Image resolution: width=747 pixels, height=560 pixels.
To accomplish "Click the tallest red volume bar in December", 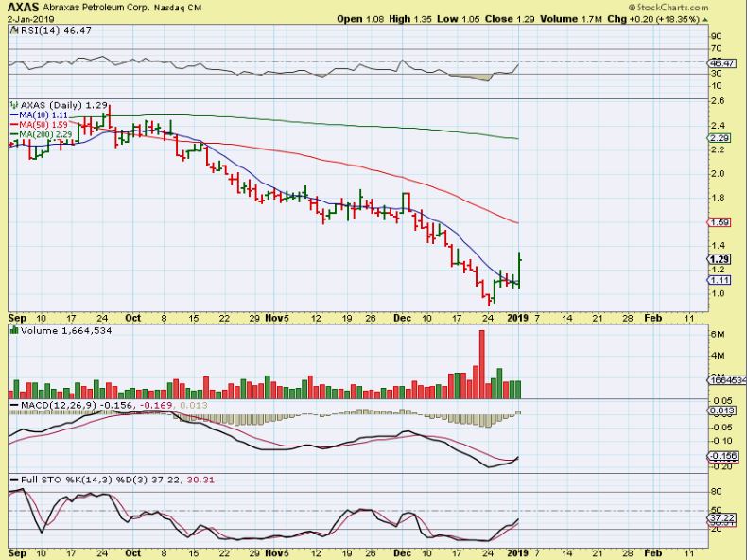I will click(x=481, y=364).
